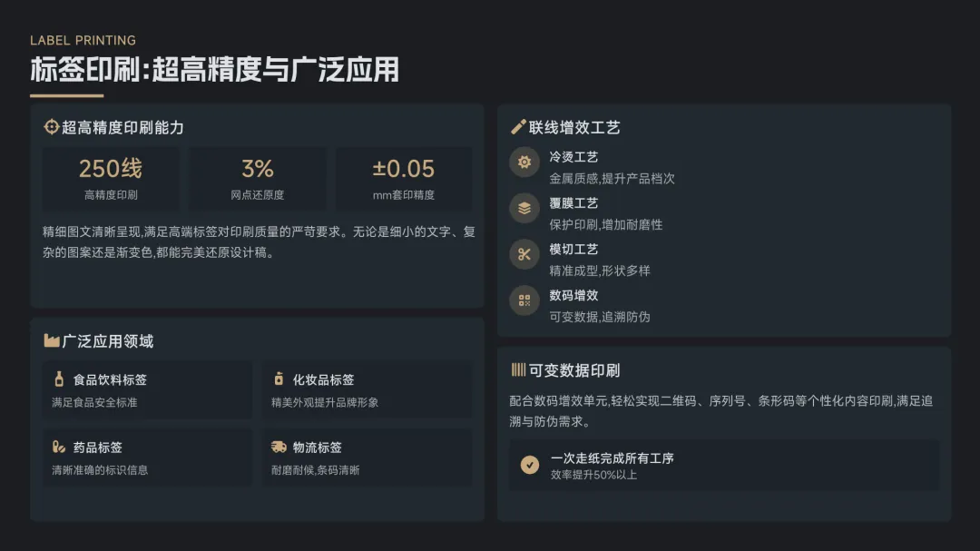Click the crosshair icon beside 超高精度印刷能力

tap(52, 127)
